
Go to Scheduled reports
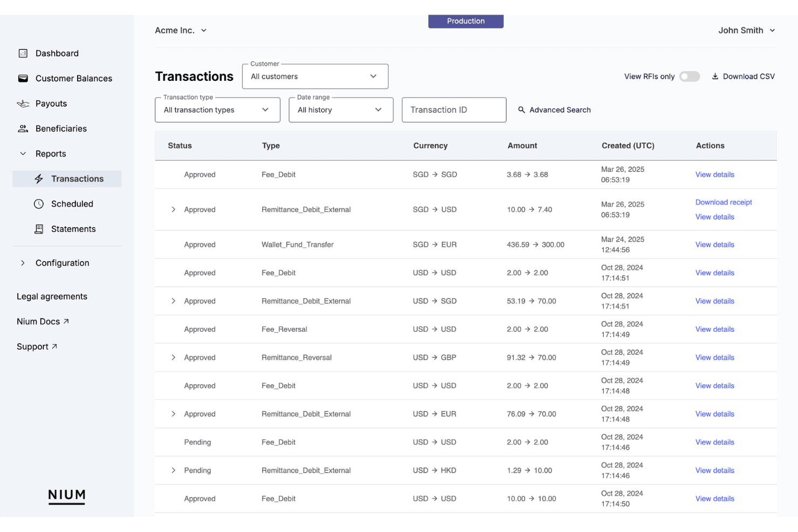click(x=67, y=204)
